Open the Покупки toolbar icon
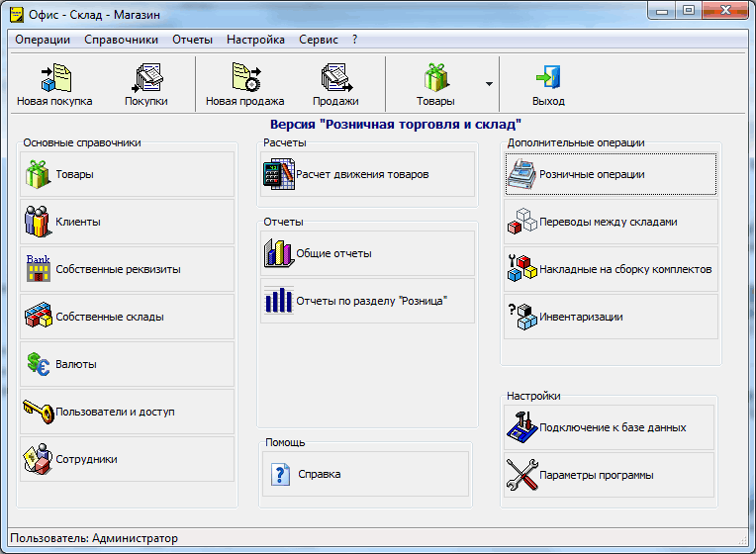The height and width of the screenshot is (554, 756). [x=145, y=78]
